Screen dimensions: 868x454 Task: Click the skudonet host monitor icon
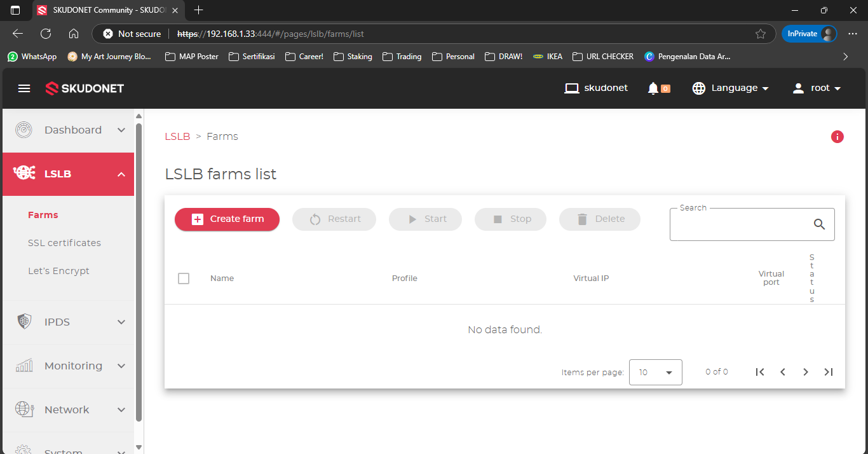pos(572,88)
